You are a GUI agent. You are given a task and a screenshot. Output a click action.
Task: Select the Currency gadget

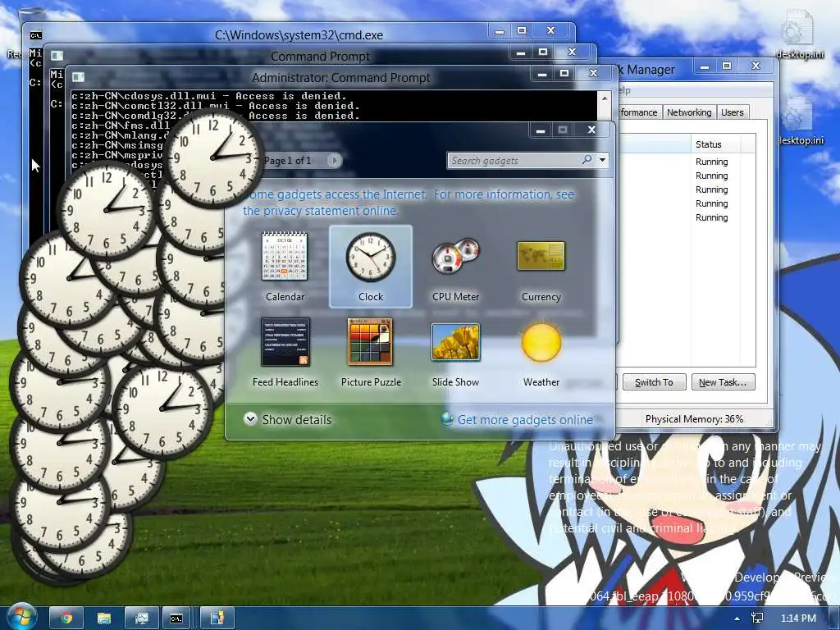click(x=541, y=267)
